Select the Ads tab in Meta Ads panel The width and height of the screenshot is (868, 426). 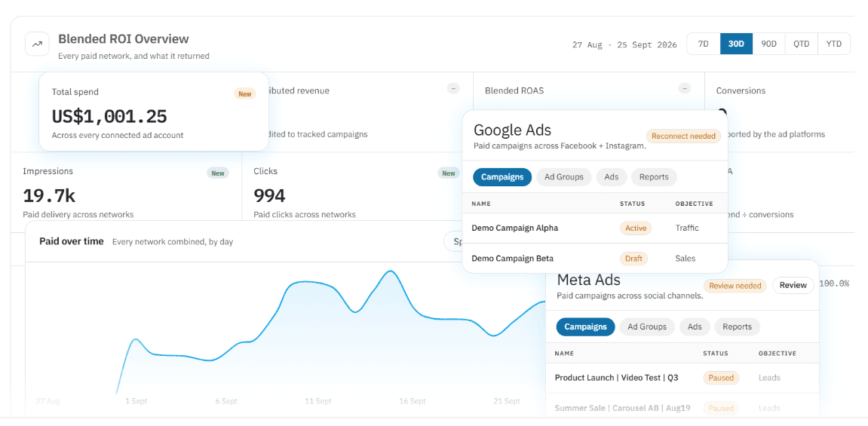pyautogui.click(x=695, y=327)
